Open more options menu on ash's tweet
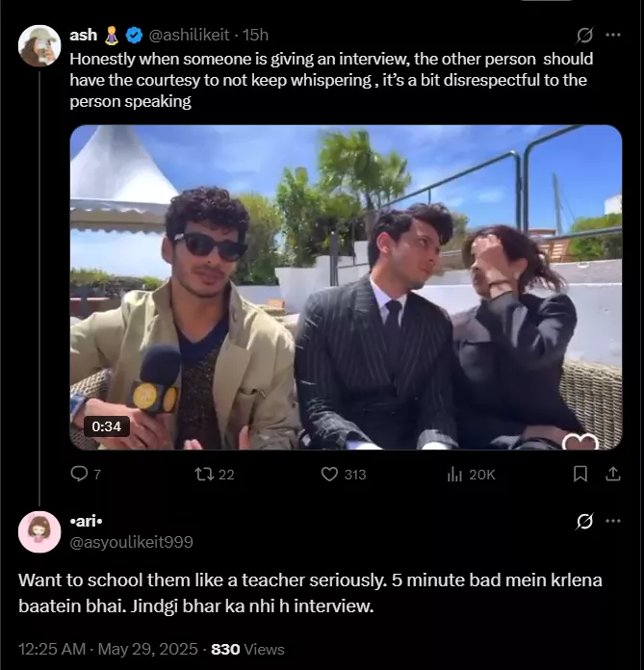This screenshot has width=644, height=670. 613,36
